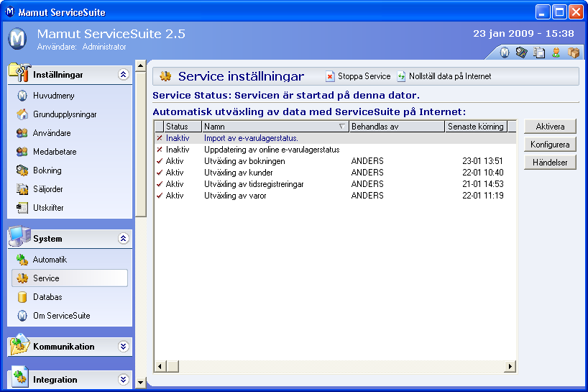Click ANDERS in Utväxling av varor row
The width and height of the screenshot is (588, 392).
(x=367, y=196)
